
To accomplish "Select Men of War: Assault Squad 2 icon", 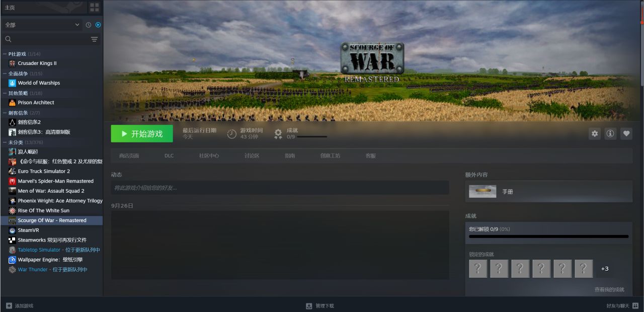I will [13, 191].
